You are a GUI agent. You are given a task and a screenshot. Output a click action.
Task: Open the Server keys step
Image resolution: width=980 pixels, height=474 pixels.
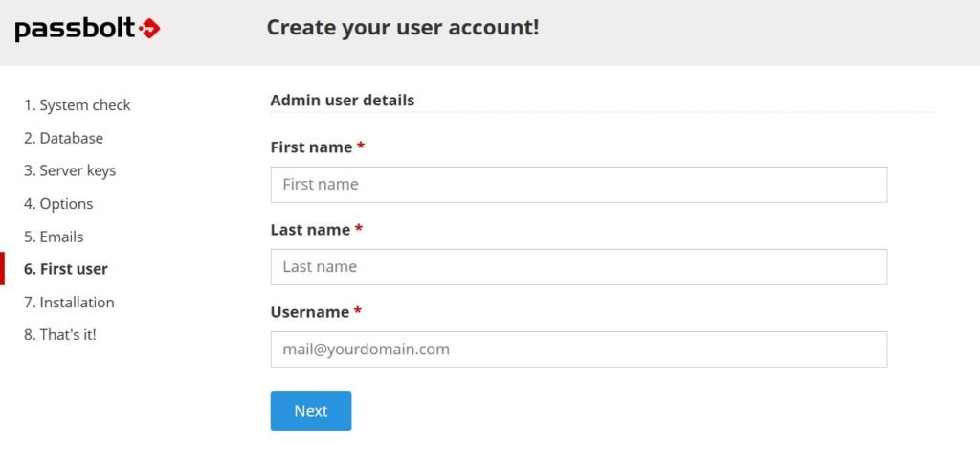point(70,170)
